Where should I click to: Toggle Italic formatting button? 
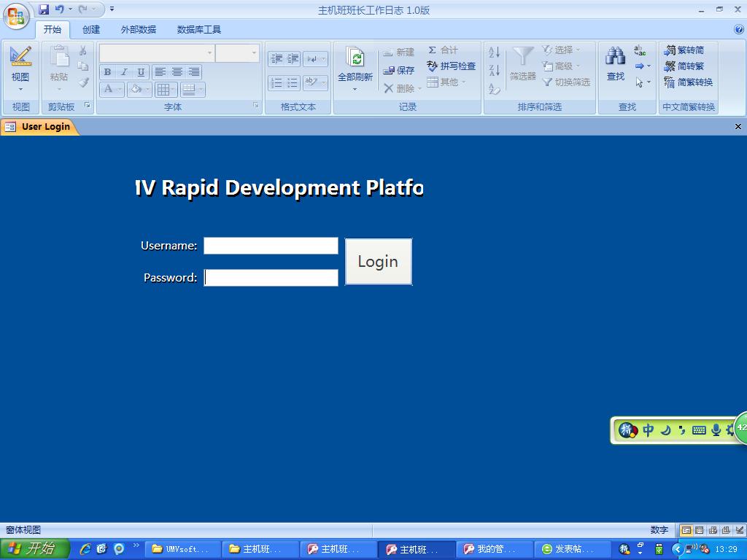pos(124,72)
